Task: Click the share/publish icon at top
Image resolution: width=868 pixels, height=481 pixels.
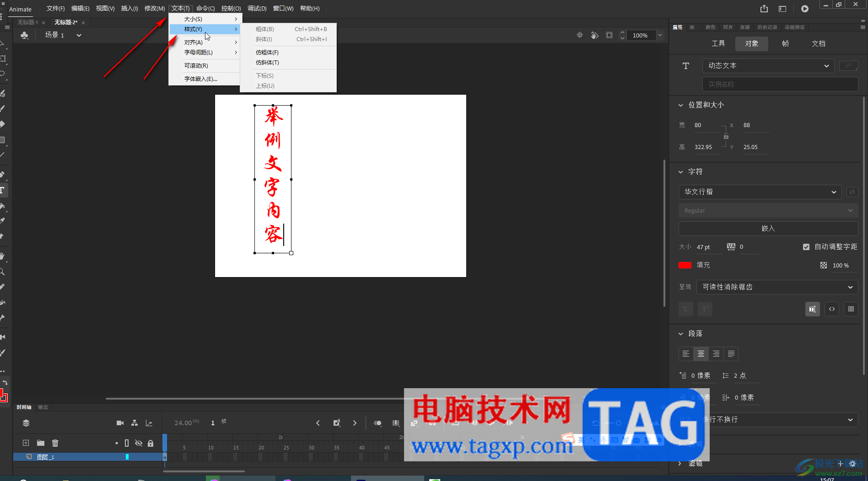Action: click(764, 9)
